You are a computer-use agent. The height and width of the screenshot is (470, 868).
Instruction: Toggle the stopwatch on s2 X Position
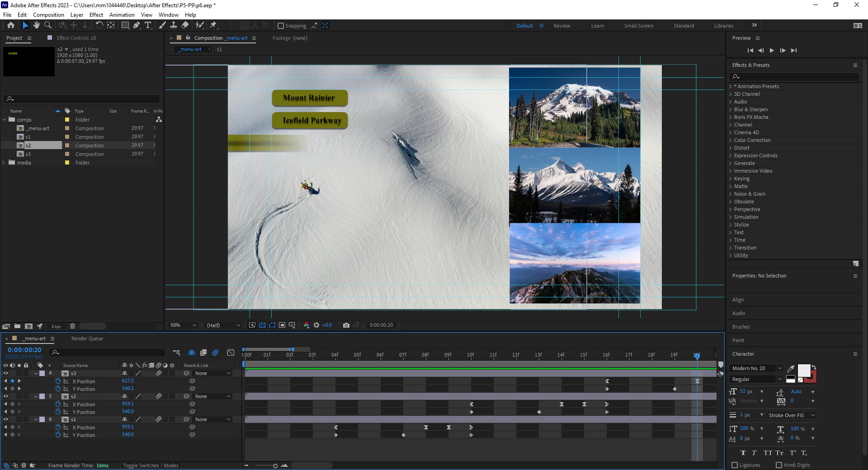[58, 404]
